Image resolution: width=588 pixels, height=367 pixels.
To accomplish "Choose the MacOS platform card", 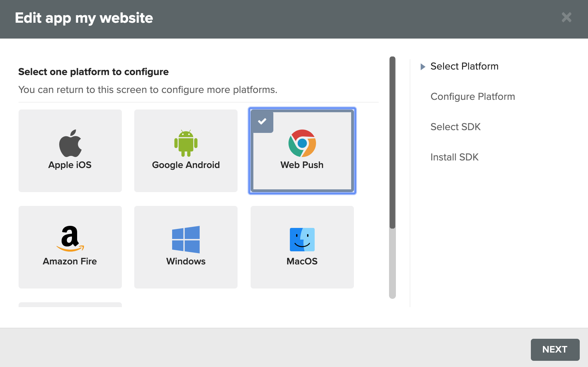I will click(302, 247).
